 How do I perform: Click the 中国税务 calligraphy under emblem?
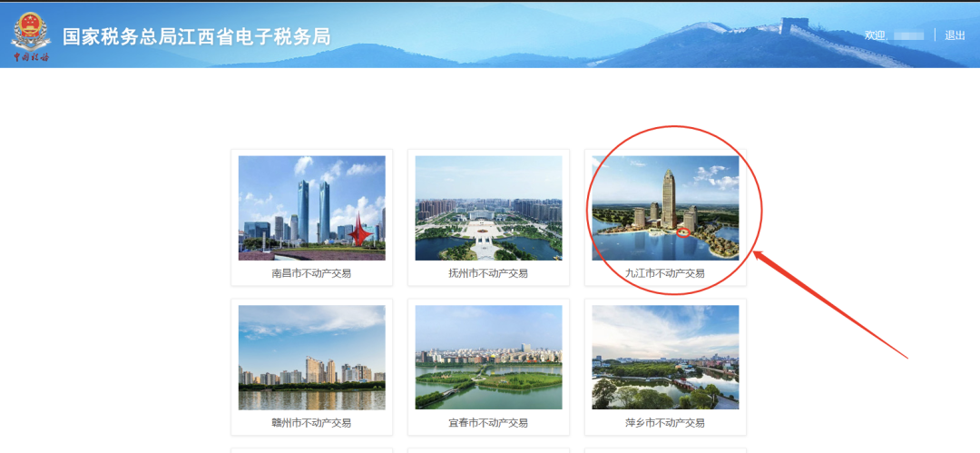click(x=31, y=57)
